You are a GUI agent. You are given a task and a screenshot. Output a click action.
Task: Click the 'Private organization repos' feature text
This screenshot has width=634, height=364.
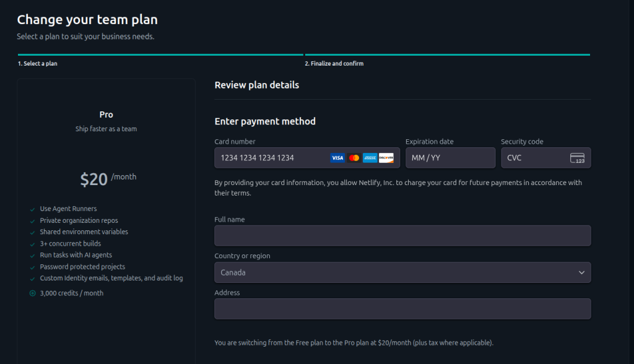click(x=79, y=220)
